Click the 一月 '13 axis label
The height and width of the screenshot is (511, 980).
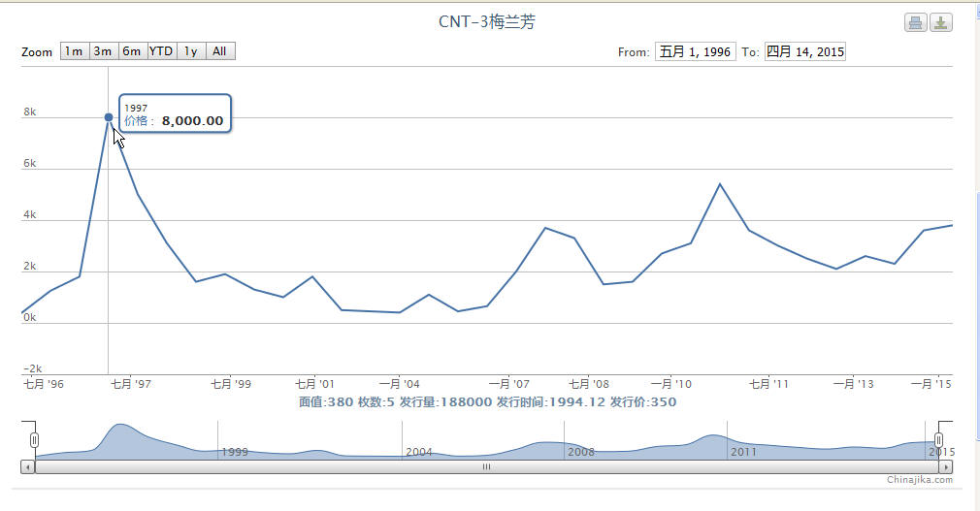854,384
